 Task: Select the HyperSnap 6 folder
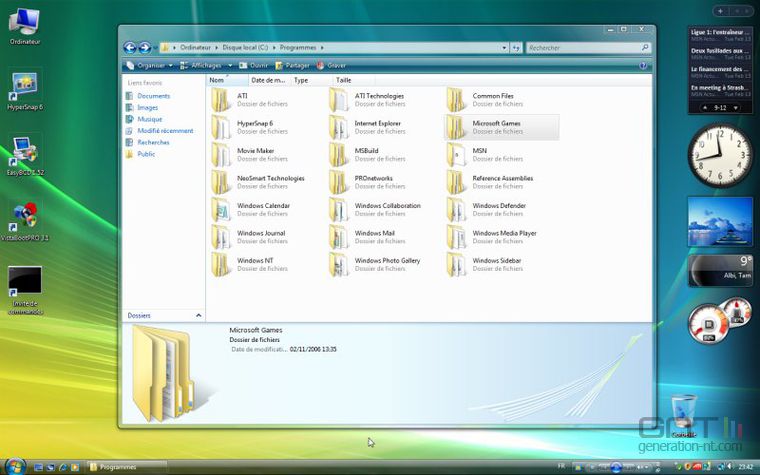click(x=250, y=127)
